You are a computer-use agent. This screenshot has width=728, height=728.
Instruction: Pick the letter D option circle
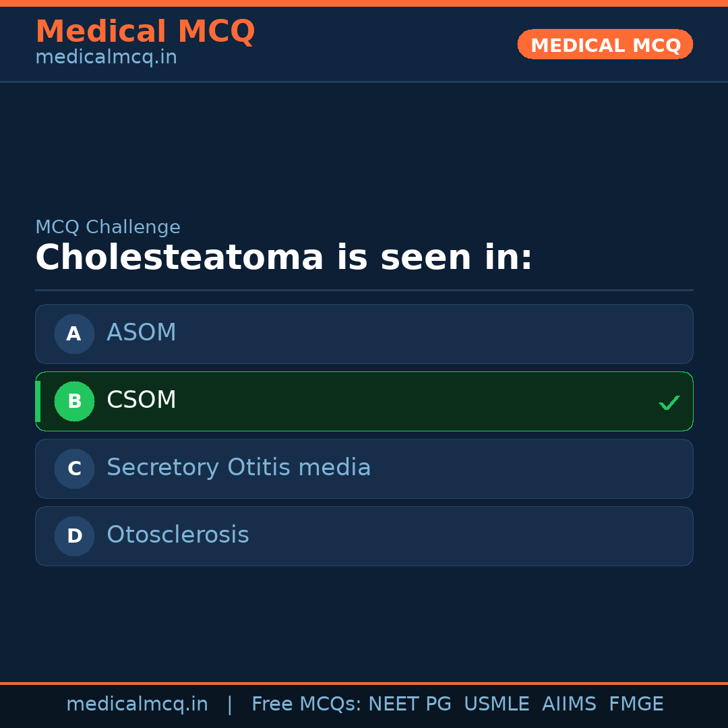(74, 536)
